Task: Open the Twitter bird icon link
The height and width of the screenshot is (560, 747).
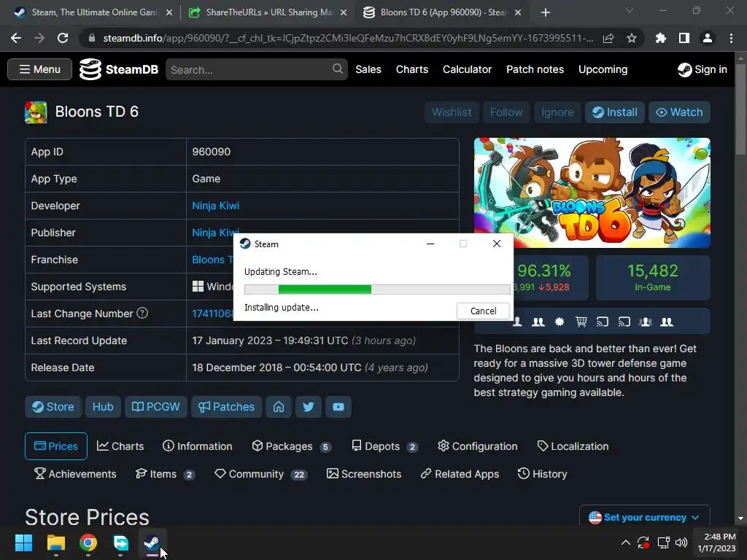Action: (x=309, y=407)
